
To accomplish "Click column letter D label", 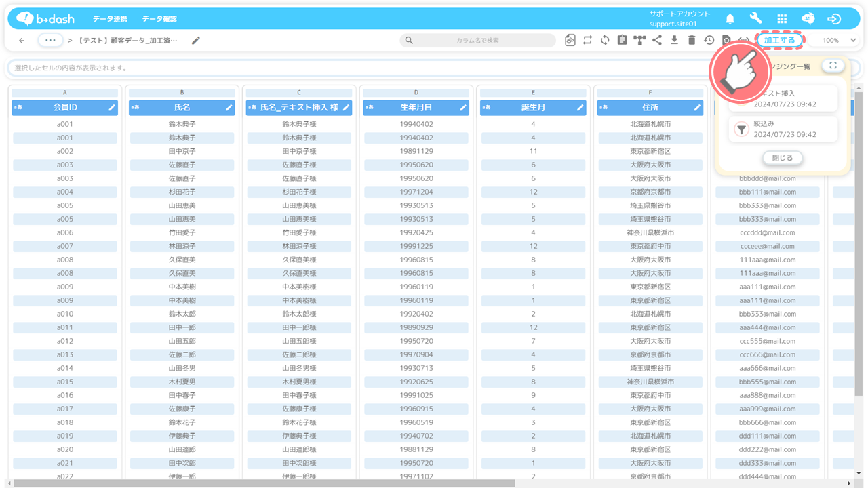I will (416, 93).
